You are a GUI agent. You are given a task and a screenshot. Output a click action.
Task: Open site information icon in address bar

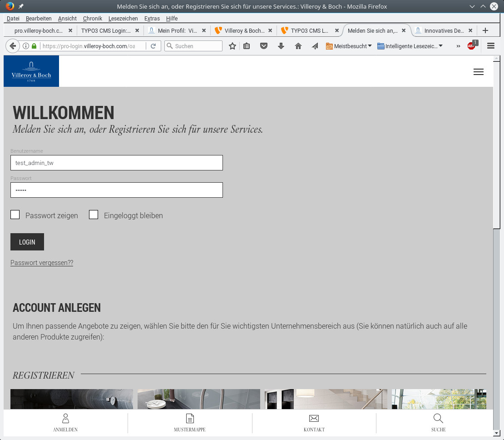click(x=26, y=46)
